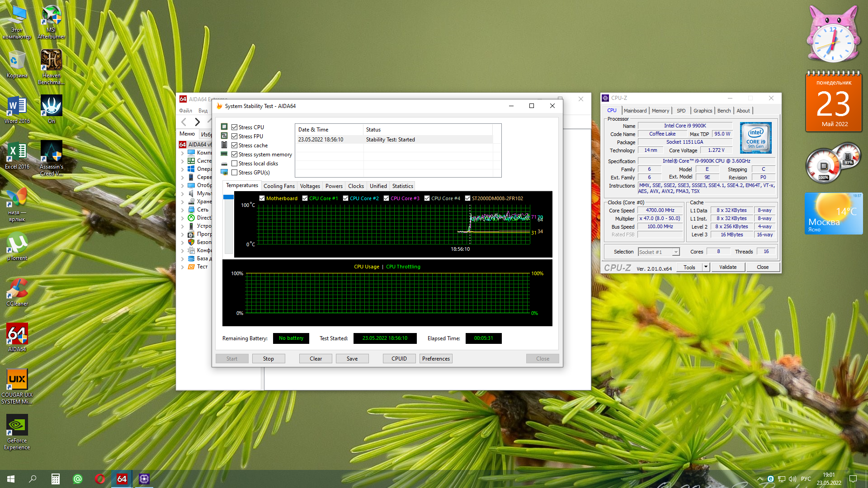Open the CPU-Z Tools dropdown arrow
868x488 pixels.
tap(705, 267)
